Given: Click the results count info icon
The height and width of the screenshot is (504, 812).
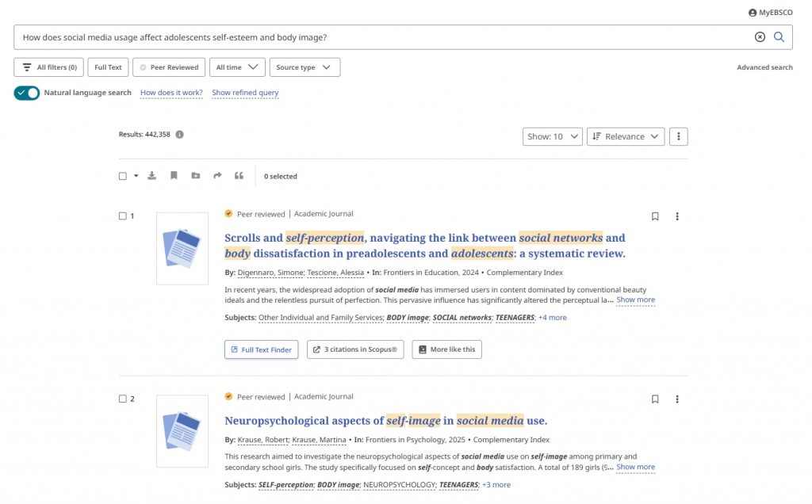Looking at the screenshot, I should pos(180,135).
